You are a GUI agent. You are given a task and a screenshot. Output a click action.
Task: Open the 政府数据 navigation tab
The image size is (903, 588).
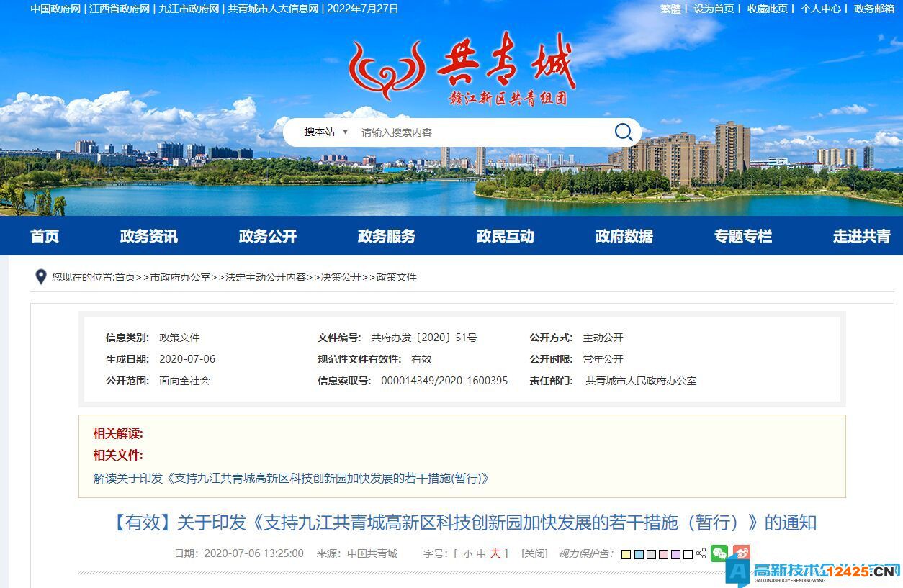(x=624, y=236)
